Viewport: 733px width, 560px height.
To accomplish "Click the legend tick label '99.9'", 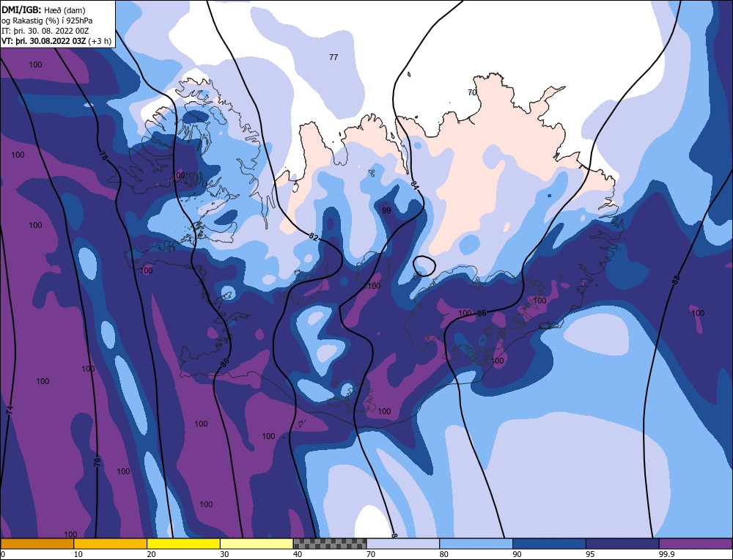I will [x=666, y=554].
